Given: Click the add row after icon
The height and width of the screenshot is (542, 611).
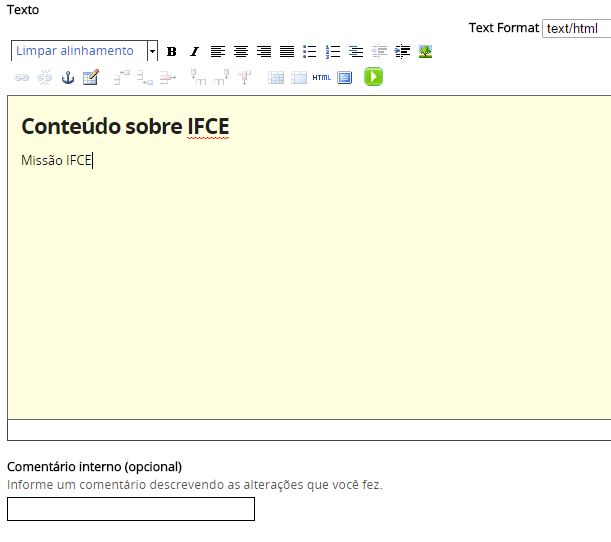Looking at the screenshot, I should point(145,78).
